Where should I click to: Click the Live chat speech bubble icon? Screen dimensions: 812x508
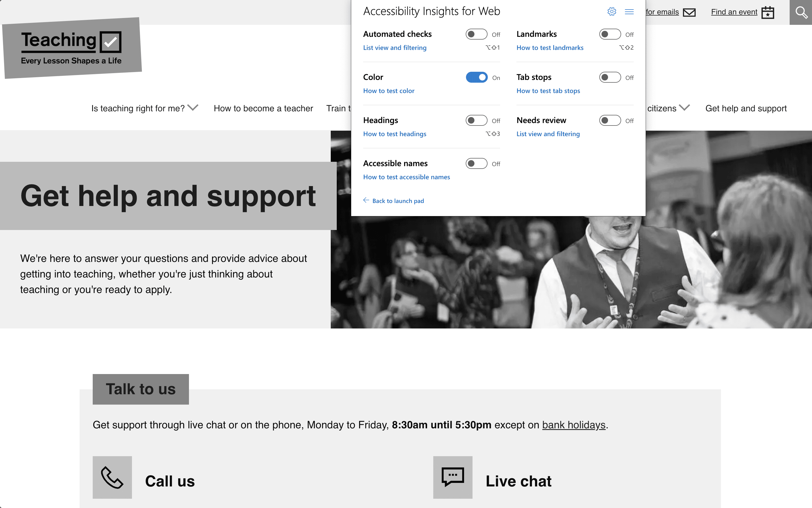pos(453,477)
